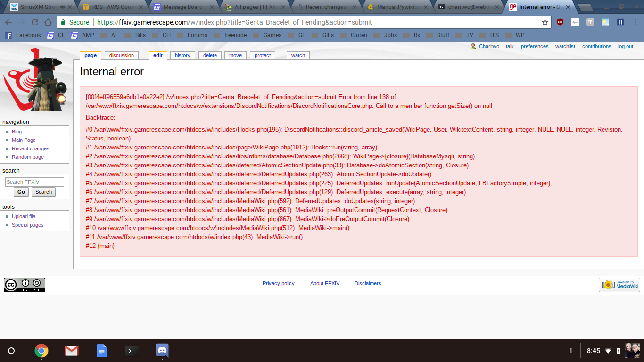The height and width of the screenshot is (362, 644).
Task: Toggle the bookmark star in address bar
Action: point(545,22)
